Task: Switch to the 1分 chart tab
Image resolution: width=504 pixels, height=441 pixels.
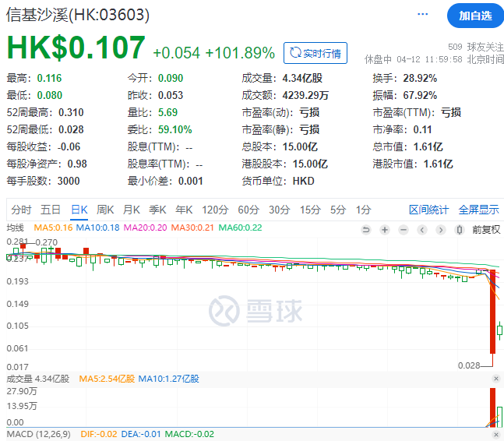Action: click(363, 210)
